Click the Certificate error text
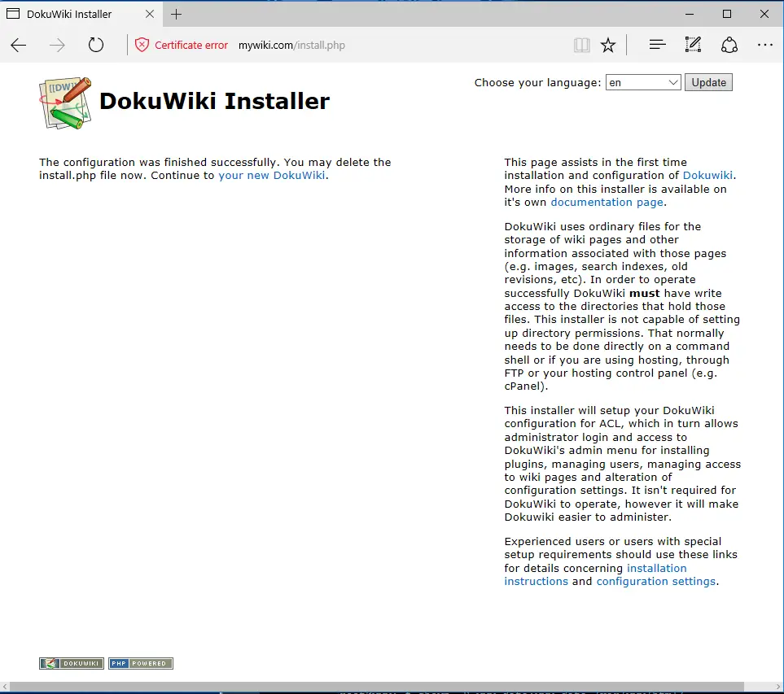The height and width of the screenshot is (694, 784). [191, 45]
